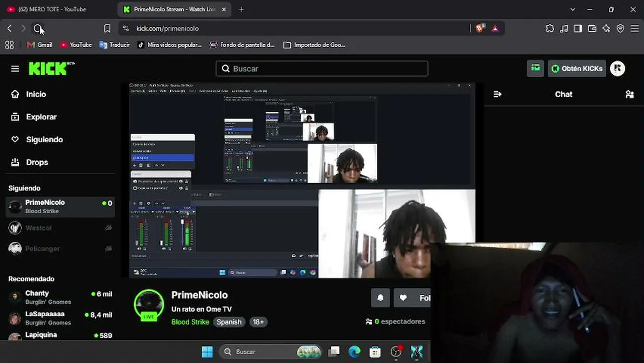Image resolution: width=644 pixels, height=363 pixels.
Task: Open a new browser tab
Action: (x=241, y=9)
